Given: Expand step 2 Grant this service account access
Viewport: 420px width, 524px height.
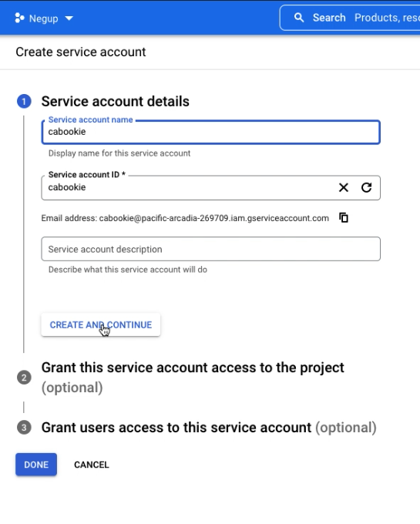Looking at the screenshot, I should [193, 378].
